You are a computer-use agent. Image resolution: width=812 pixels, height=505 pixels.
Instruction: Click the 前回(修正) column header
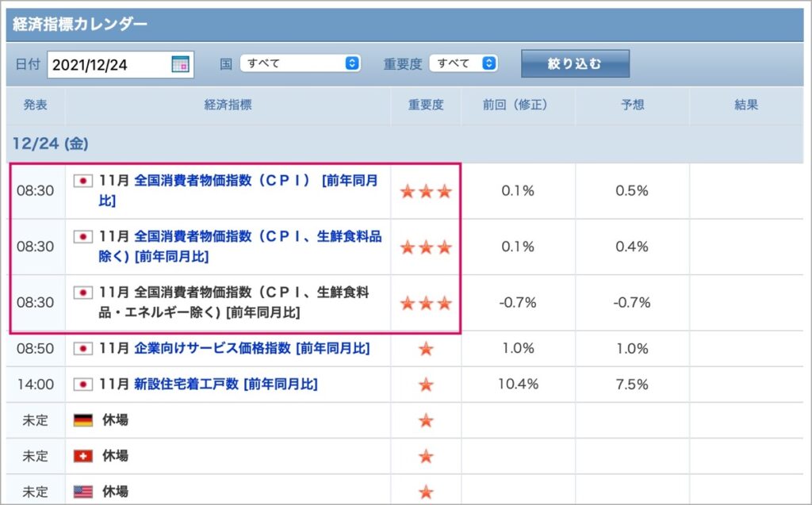[518, 105]
